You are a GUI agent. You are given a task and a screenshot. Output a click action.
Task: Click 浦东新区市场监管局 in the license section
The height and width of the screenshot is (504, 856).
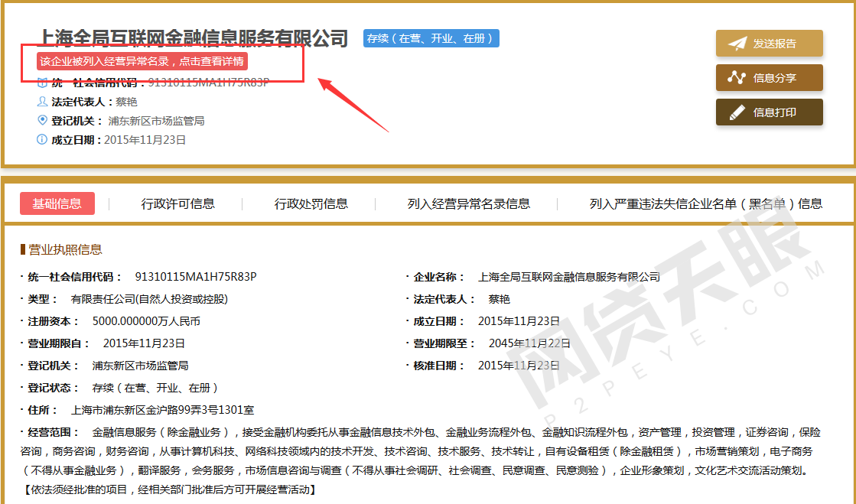[140, 366]
